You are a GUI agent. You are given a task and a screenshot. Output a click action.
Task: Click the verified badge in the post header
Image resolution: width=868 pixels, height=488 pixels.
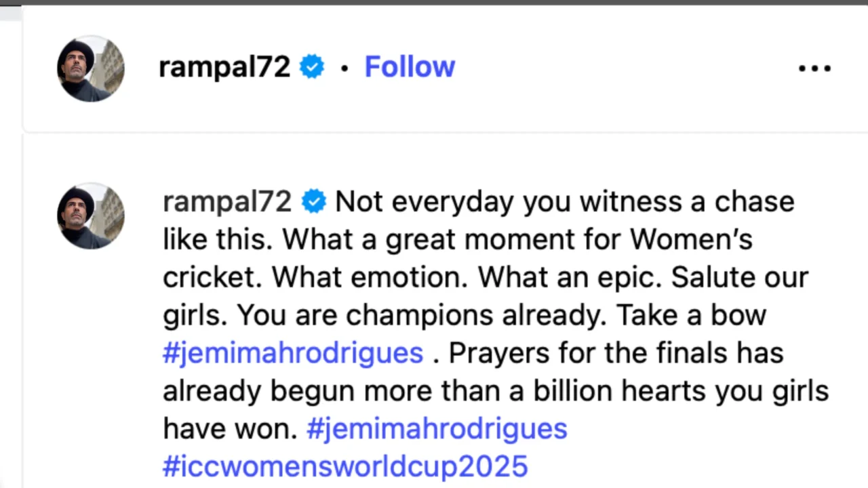(312, 67)
